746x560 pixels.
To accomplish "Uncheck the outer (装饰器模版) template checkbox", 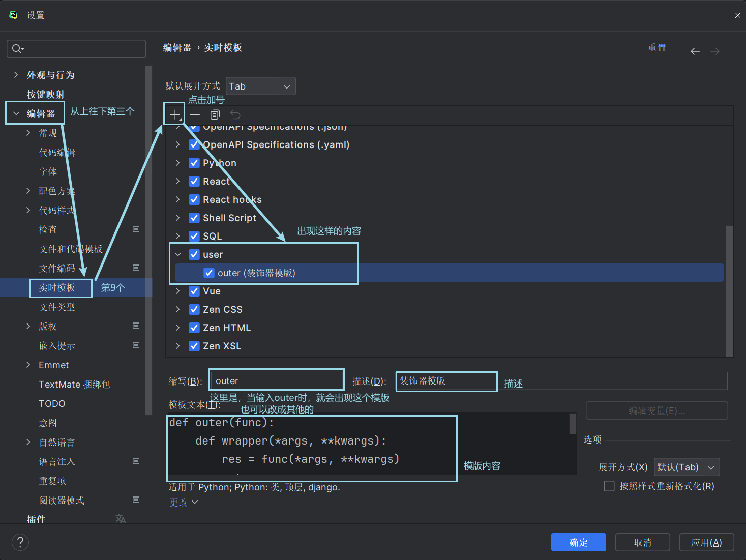I will coord(209,273).
